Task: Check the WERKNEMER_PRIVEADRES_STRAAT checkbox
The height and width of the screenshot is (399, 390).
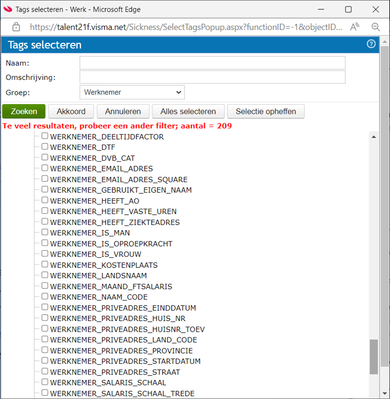Action: pyautogui.click(x=45, y=371)
